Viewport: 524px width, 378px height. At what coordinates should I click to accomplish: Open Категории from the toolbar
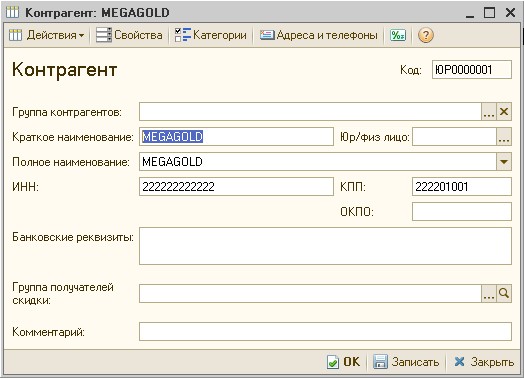(x=211, y=35)
